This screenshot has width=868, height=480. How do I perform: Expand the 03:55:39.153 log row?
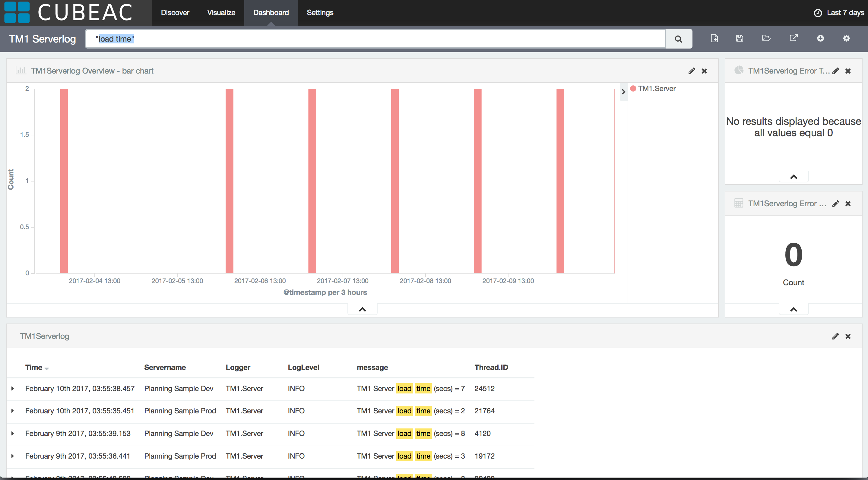click(x=12, y=433)
